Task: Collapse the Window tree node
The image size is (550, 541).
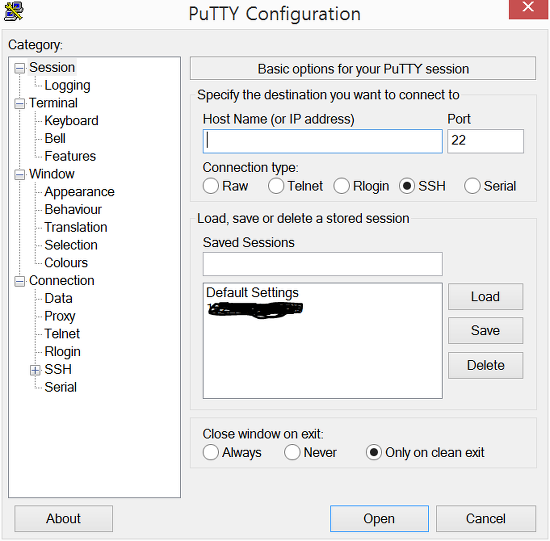Action: 20,174
